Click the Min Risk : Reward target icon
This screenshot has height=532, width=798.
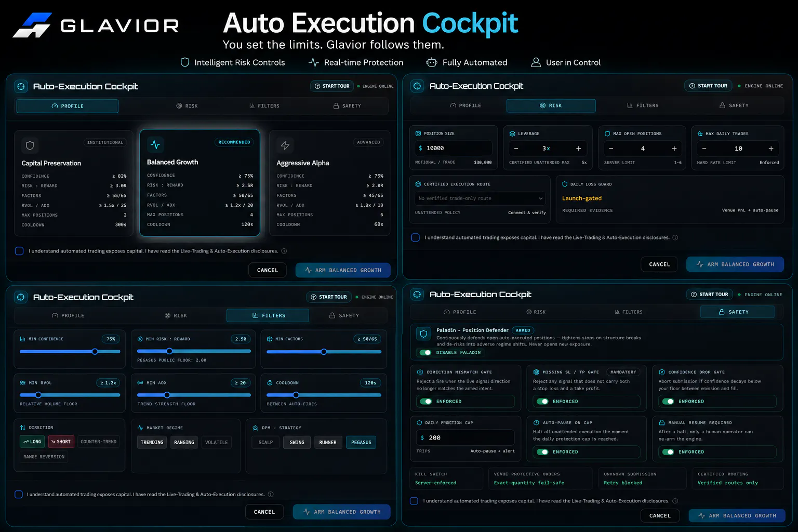click(140, 339)
